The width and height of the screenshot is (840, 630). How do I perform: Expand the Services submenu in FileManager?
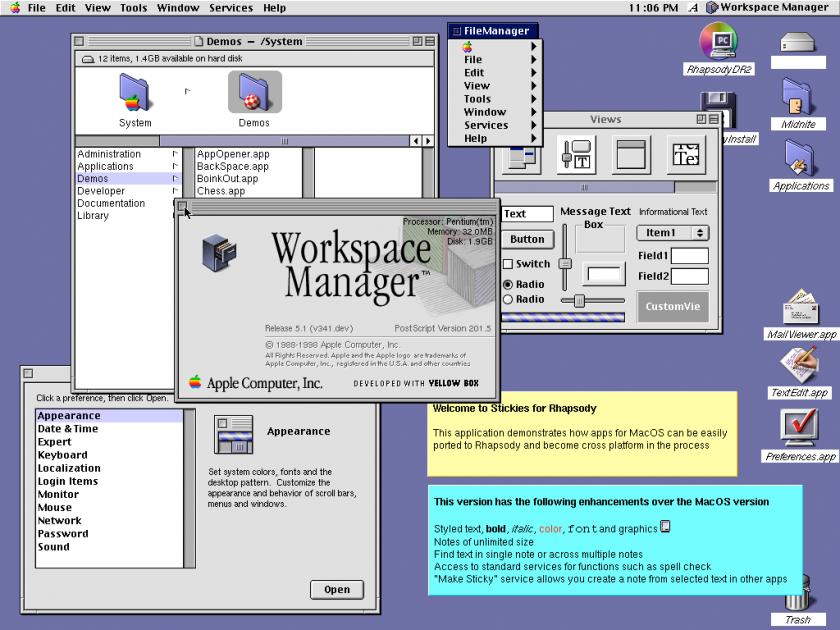[x=496, y=125]
